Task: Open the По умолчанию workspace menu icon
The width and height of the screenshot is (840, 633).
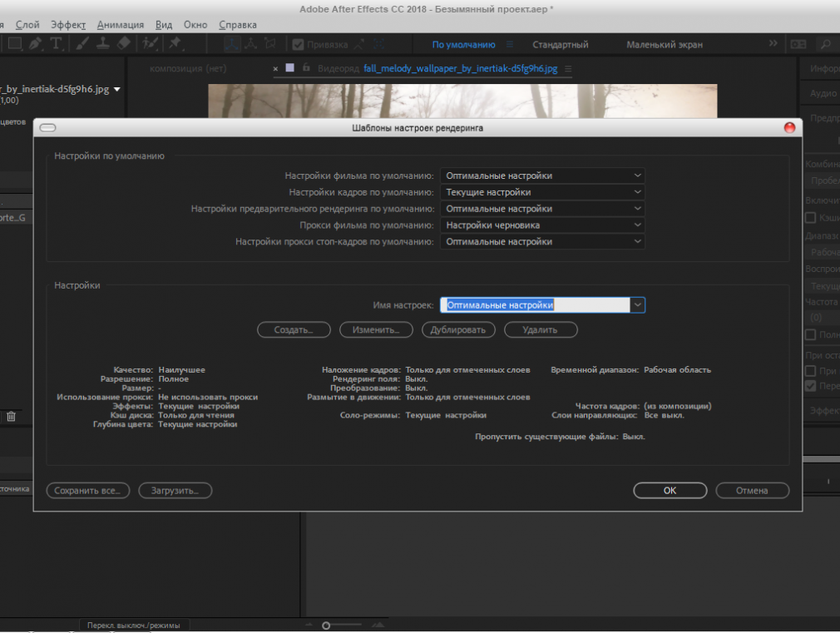Action: 510,44
